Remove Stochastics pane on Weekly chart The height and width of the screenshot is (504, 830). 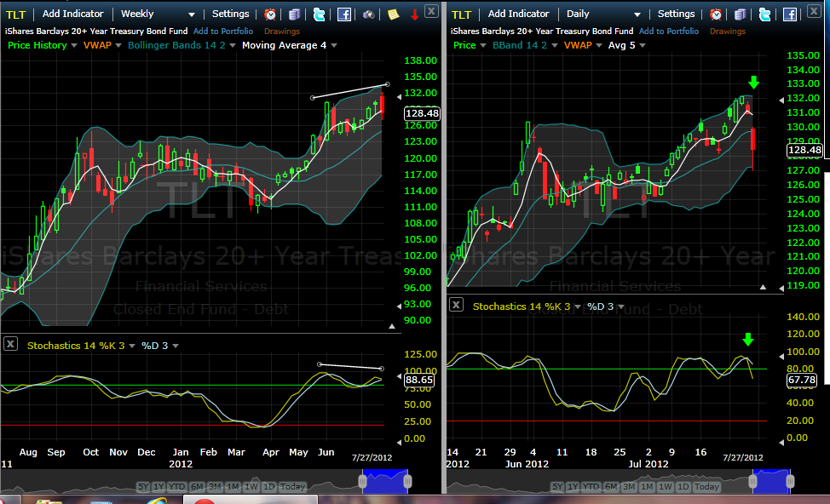(x=10, y=344)
